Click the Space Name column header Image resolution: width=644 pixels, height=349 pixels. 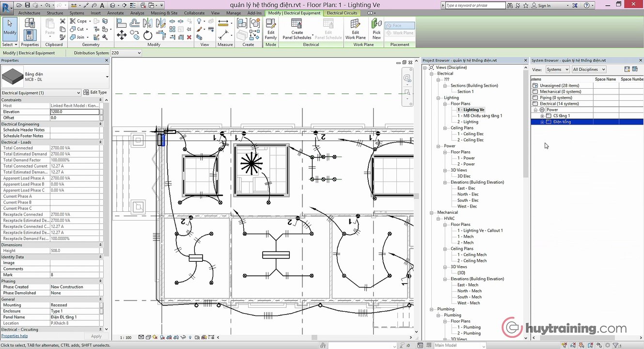[x=606, y=79]
